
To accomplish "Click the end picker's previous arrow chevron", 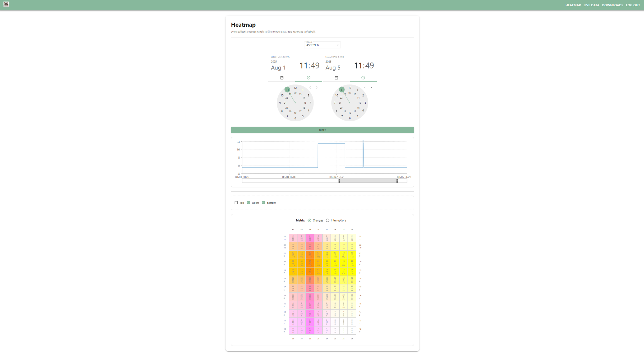I will pyautogui.click(x=364, y=88).
